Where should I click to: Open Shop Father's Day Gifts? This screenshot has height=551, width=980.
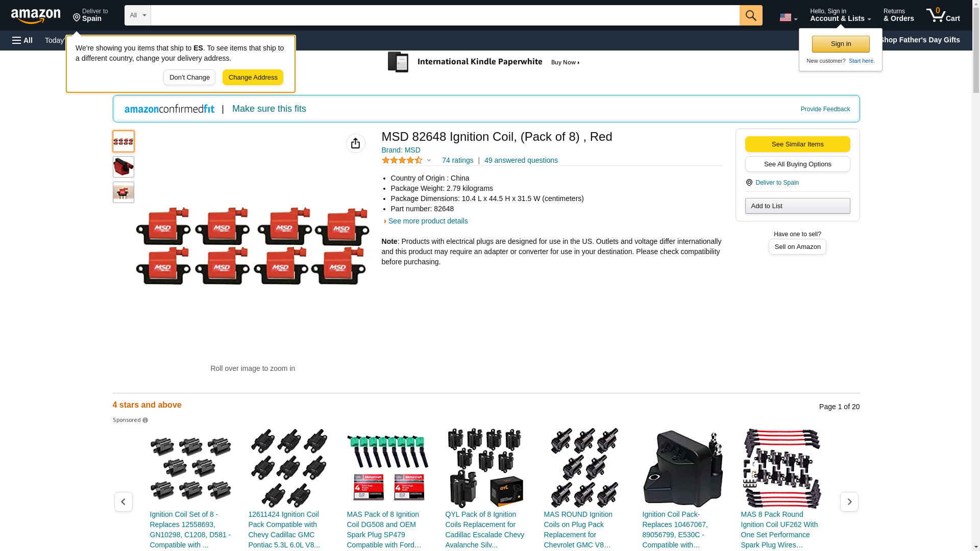[x=919, y=40]
